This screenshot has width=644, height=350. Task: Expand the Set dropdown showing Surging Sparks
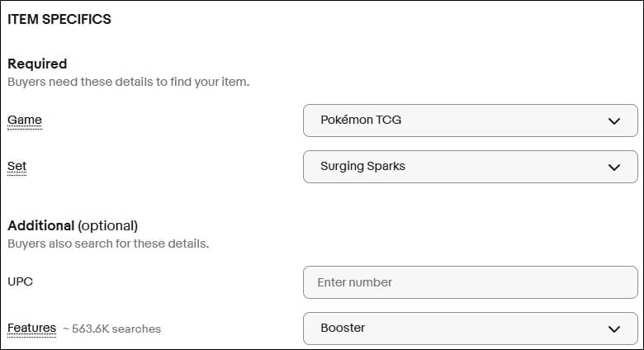(x=471, y=167)
